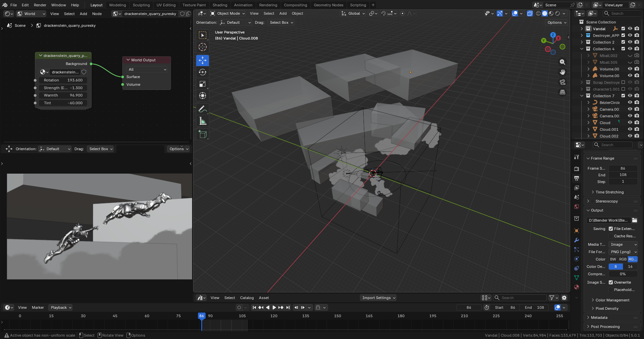Open the File Format PNG dropdown
644x339 pixels.
pyautogui.click(x=623, y=252)
